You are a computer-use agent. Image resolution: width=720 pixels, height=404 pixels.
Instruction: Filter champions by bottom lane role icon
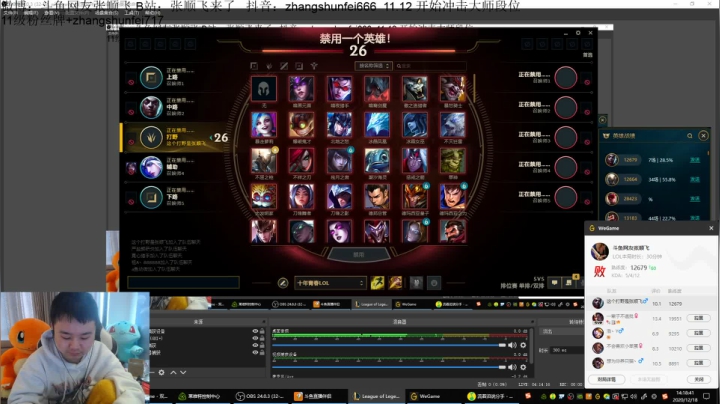coord(299,66)
